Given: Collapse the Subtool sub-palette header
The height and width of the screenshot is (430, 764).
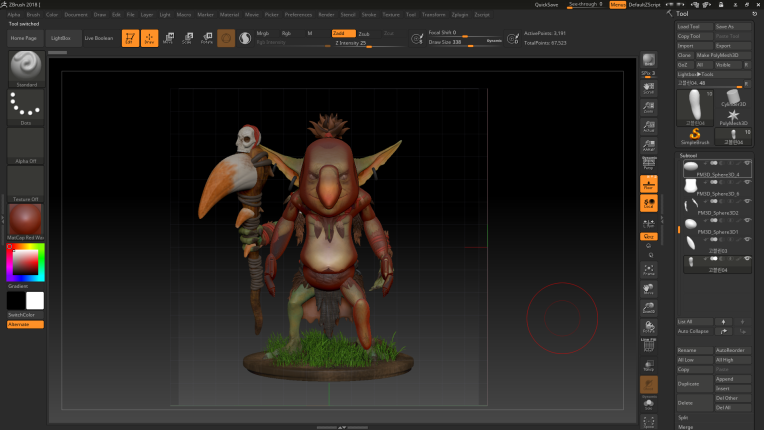Looking at the screenshot, I should [688, 155].
